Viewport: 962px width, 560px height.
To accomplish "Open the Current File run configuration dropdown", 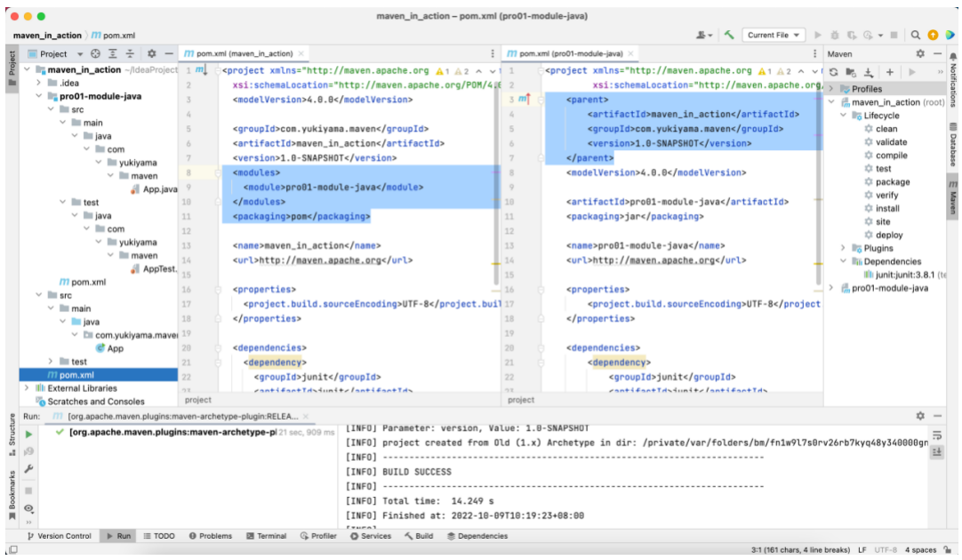I will 774,35.
